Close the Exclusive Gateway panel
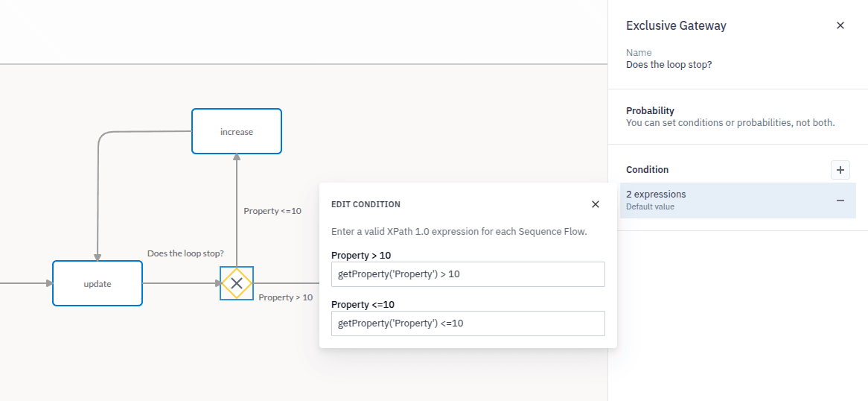Image resolution: width=868 pixels, height=401 pixels. point(840,25)
